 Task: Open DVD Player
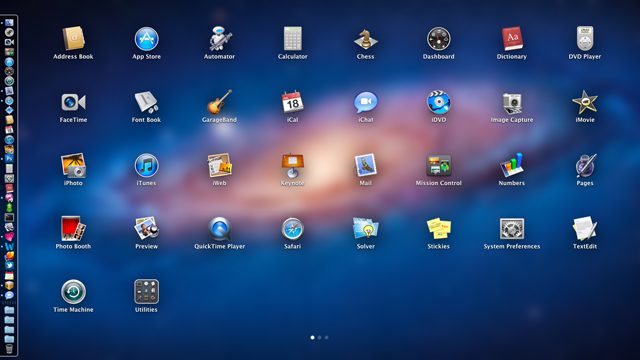(585, 39)
